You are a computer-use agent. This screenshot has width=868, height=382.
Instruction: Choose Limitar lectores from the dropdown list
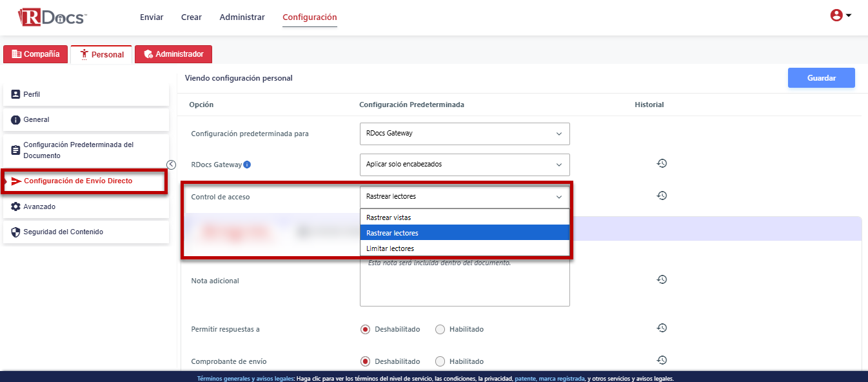[x=390, y=248]
